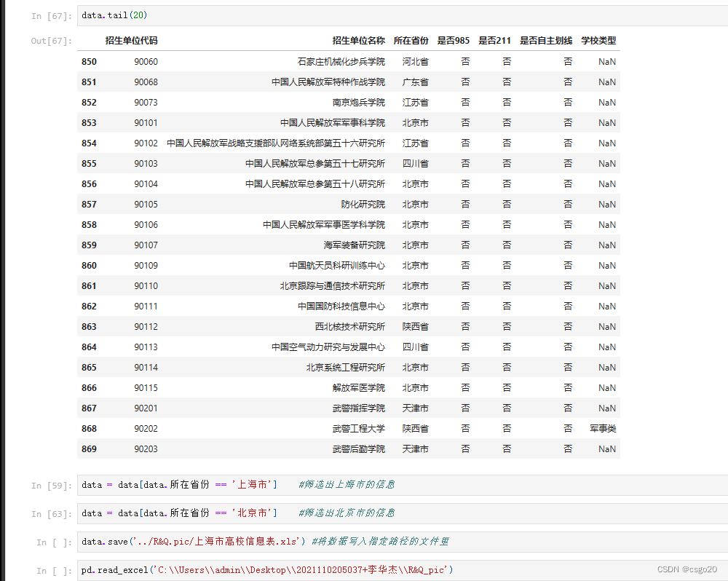Click 石家庄机械化步兵学院 cell
The image size is (728, 581).
click(x=341, y=62)
